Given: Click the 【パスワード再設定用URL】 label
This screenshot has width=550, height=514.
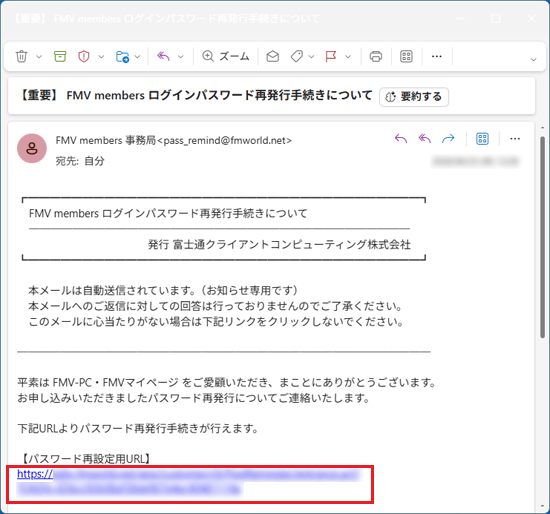Looking at the screenshot, I should pyautogui.click(x=87, y=458).
